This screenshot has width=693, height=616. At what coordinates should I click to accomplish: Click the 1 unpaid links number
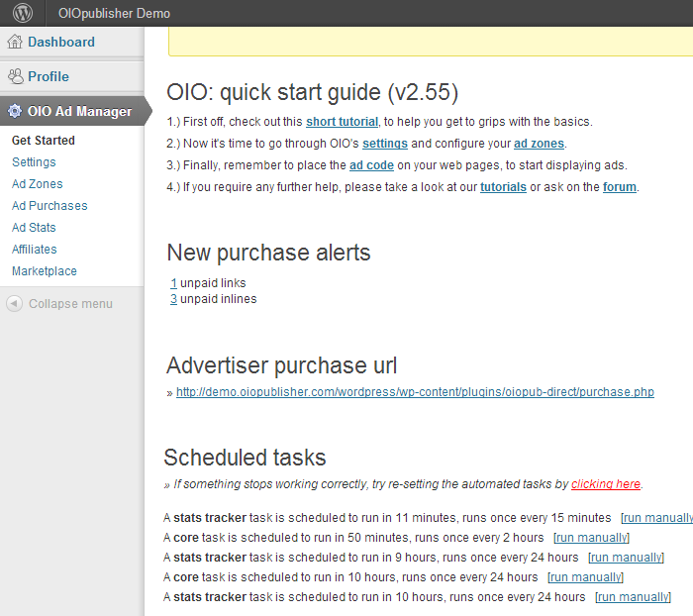click(x=173, y=283)
